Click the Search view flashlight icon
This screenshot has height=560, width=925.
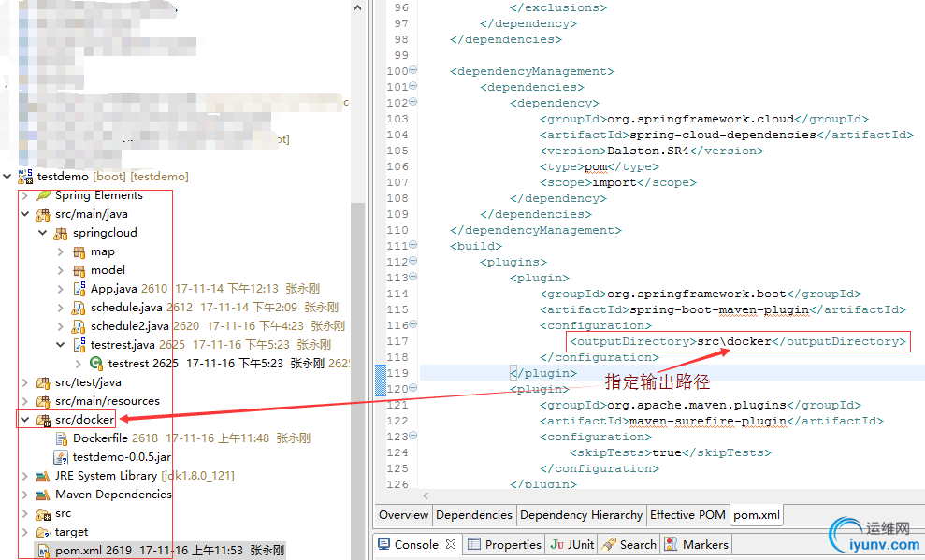[x=610, y=544]
